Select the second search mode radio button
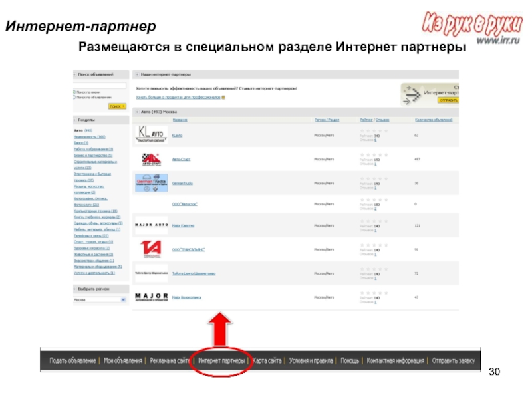 pos(74,97)
